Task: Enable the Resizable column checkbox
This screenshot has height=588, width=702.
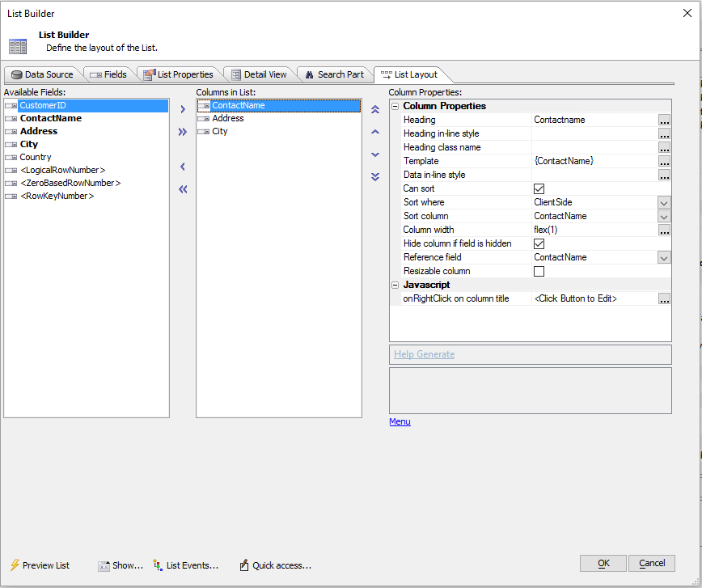Action: (x=539, y=272)
